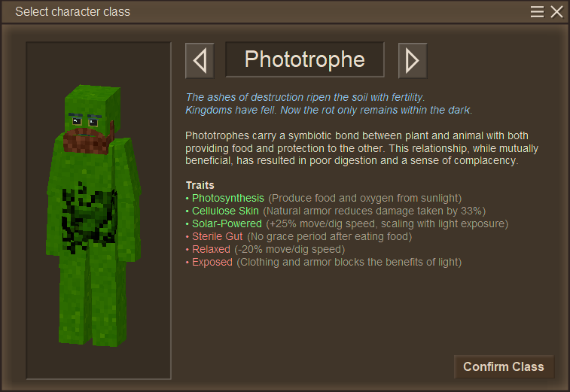This screenshot has height=392, width=570.
Task: Click the Select character class title
Action: [73, 11]
